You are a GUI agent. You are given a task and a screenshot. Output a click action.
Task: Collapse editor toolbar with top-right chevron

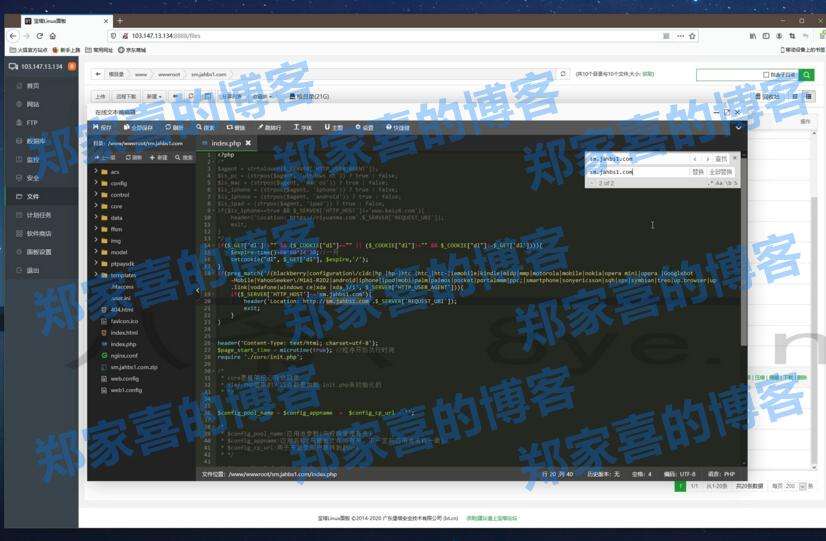click(739, 127)
